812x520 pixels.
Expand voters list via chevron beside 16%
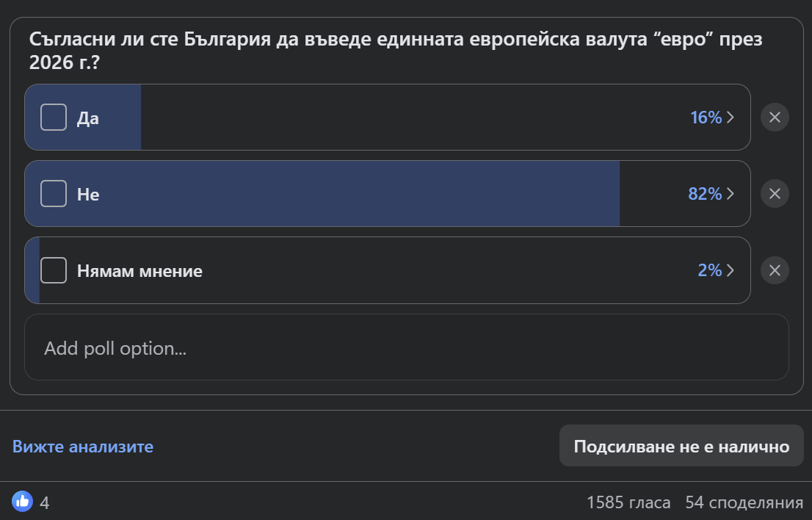pos(731,118)
